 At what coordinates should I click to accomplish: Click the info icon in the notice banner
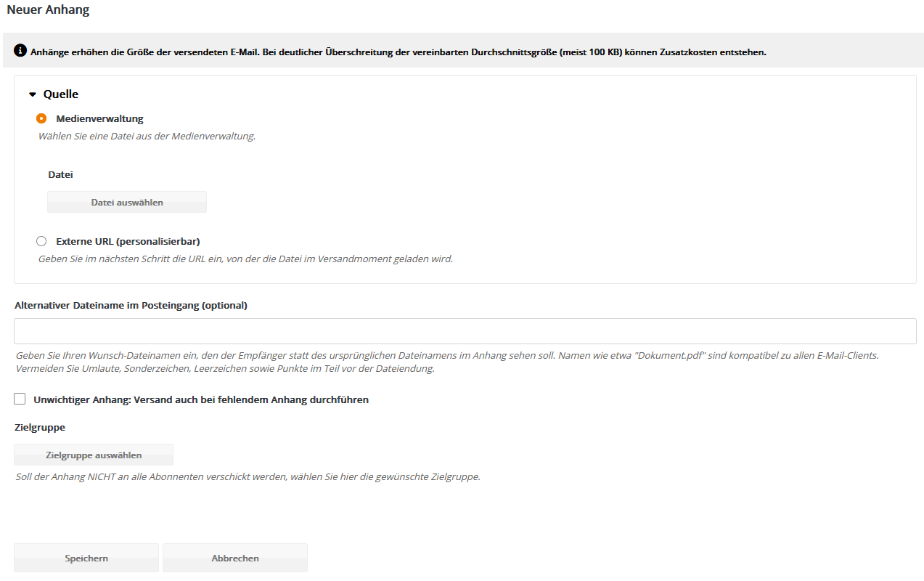(x=20, y=52)
